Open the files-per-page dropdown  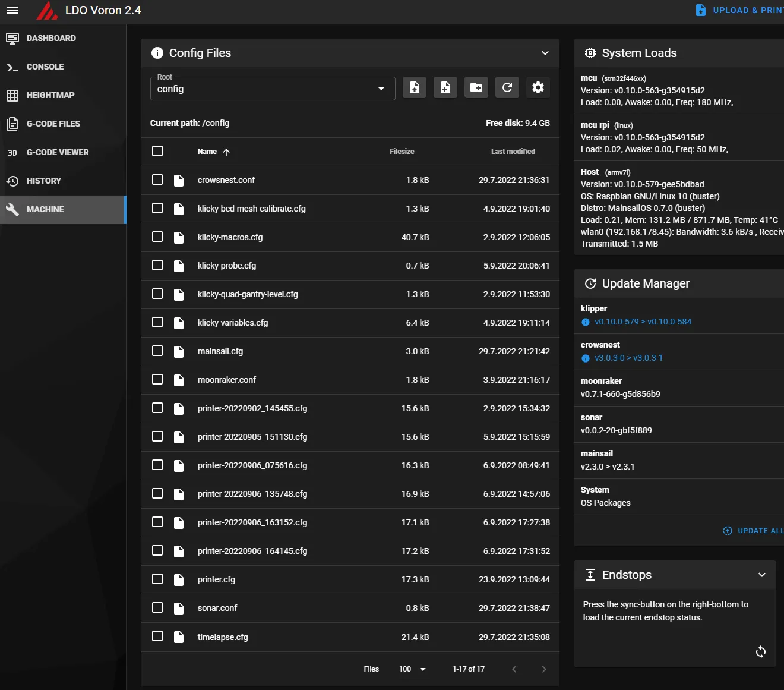pos(413,669)
